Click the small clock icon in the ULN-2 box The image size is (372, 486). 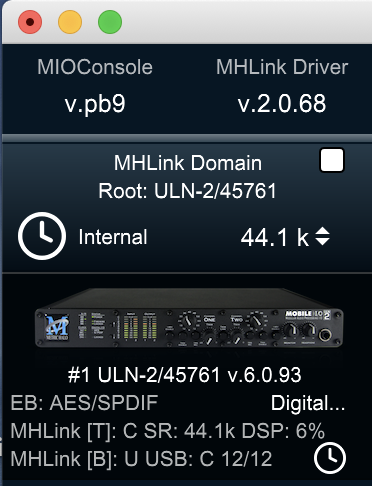click(x=330, y=458)
